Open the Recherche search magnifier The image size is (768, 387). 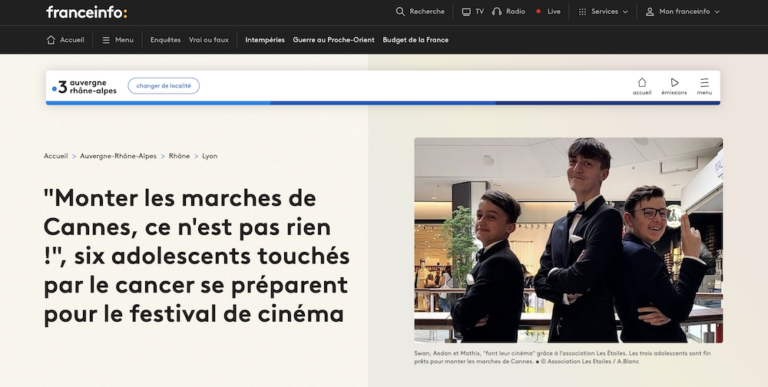(400, 11)
